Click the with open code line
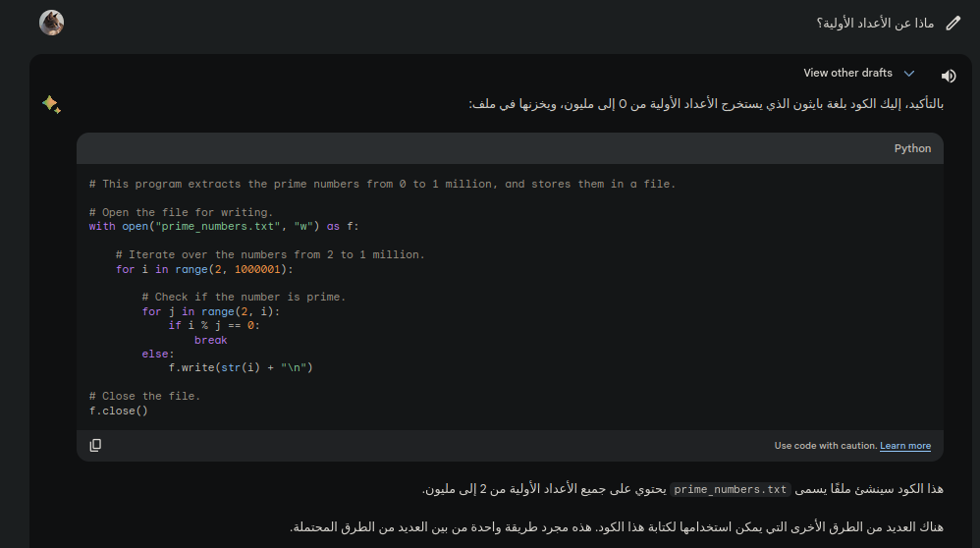 [x=224, y=226]
